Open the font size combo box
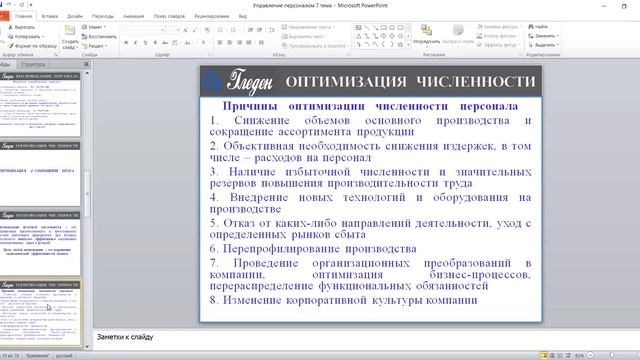The image size is (640, 360). click(173, 30)
